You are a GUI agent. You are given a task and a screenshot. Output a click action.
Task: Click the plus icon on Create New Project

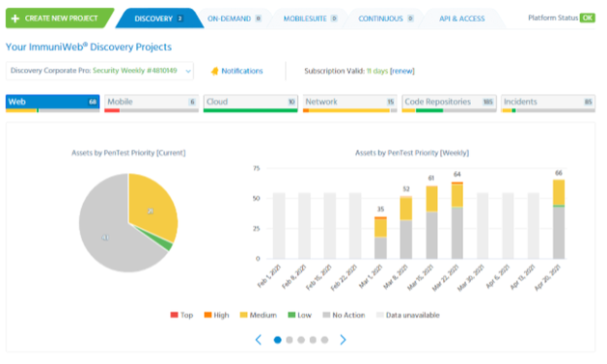click(16, 19)
